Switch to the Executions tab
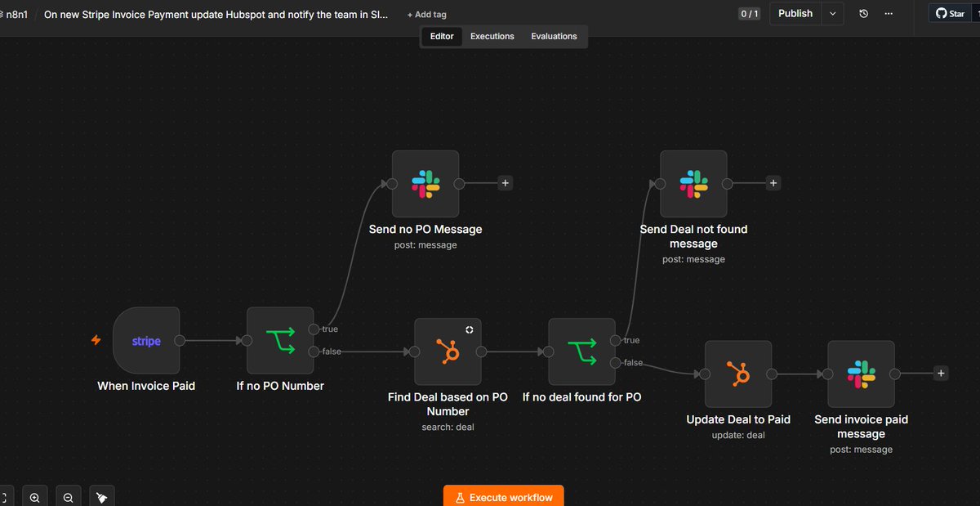 492,36
